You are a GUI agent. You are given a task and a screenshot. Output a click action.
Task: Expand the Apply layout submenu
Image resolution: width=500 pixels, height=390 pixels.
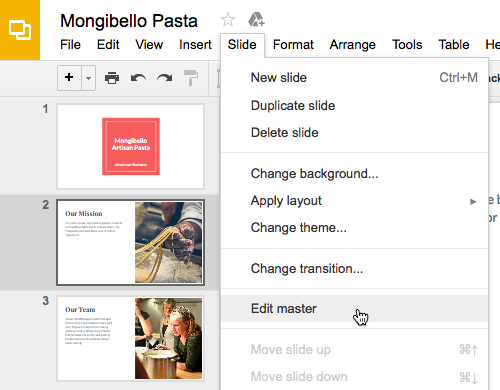coord(355,201)
